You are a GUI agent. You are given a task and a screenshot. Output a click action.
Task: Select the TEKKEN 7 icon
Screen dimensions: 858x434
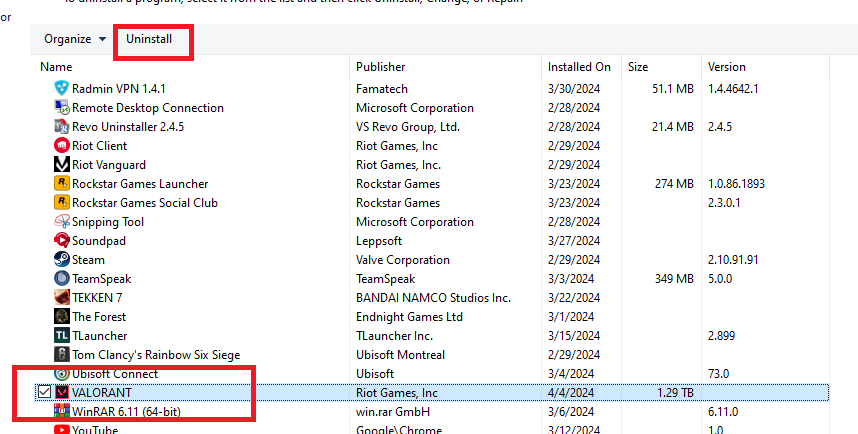[62, 297]
